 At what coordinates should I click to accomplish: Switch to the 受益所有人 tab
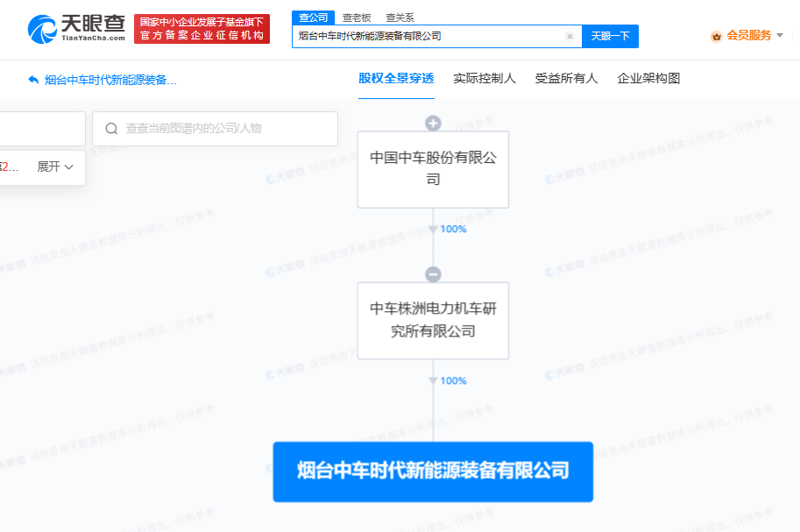(566, 79)
